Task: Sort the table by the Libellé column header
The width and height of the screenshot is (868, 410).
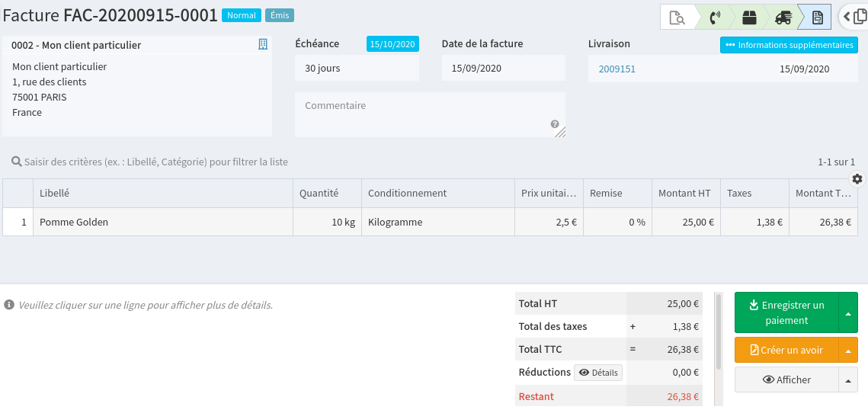Action: click(55, 193)
